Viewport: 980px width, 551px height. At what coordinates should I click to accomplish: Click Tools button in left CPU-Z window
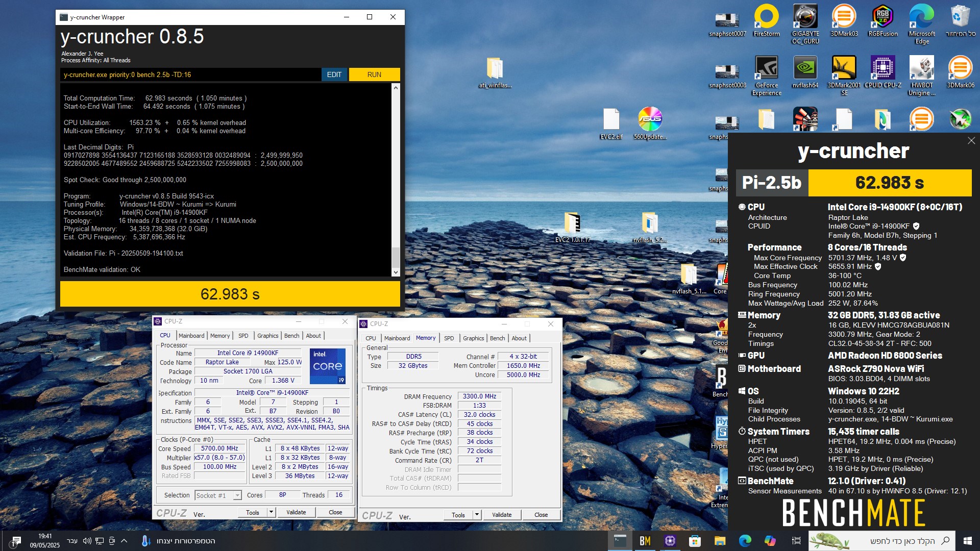[253, 512]
